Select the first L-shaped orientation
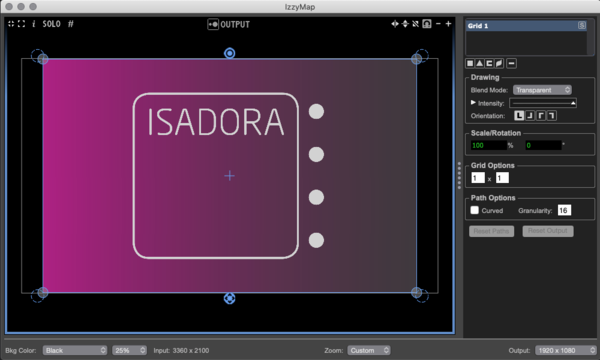The width and height of the screenshot is (600, 360). pos(519,116)
